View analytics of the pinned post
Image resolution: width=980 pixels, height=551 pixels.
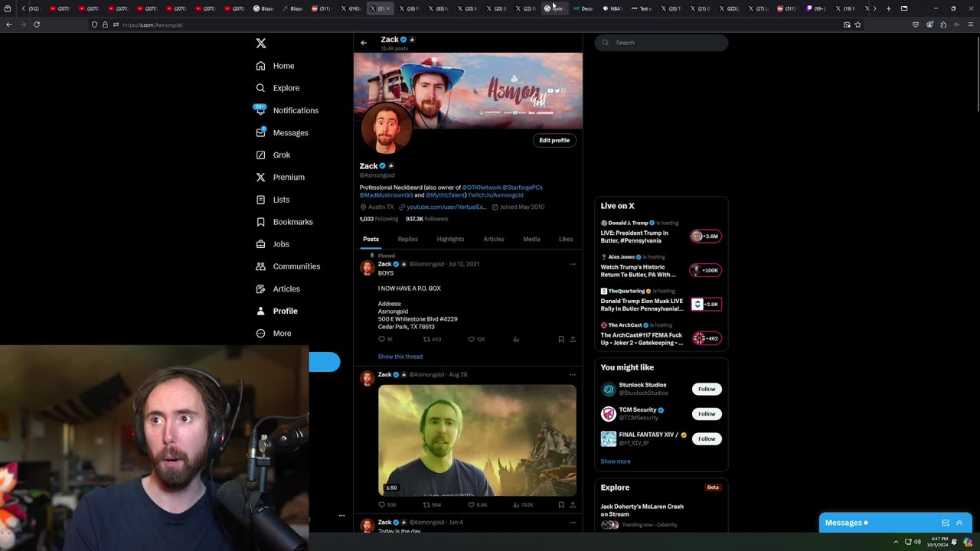click(x=516, y=339)
